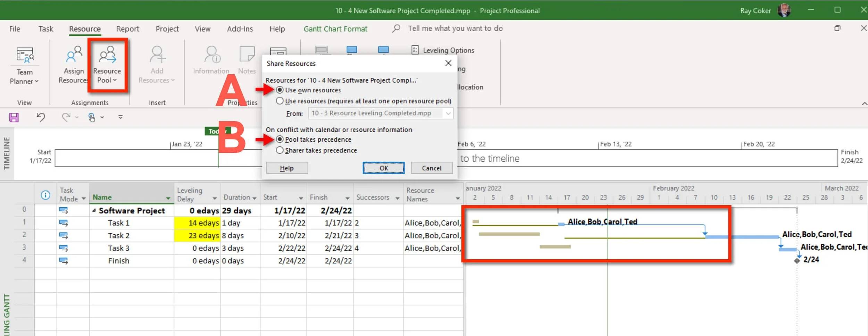Undo the last action
The height and width of the screenshot is (336, 868).
(x=41, y=117)
